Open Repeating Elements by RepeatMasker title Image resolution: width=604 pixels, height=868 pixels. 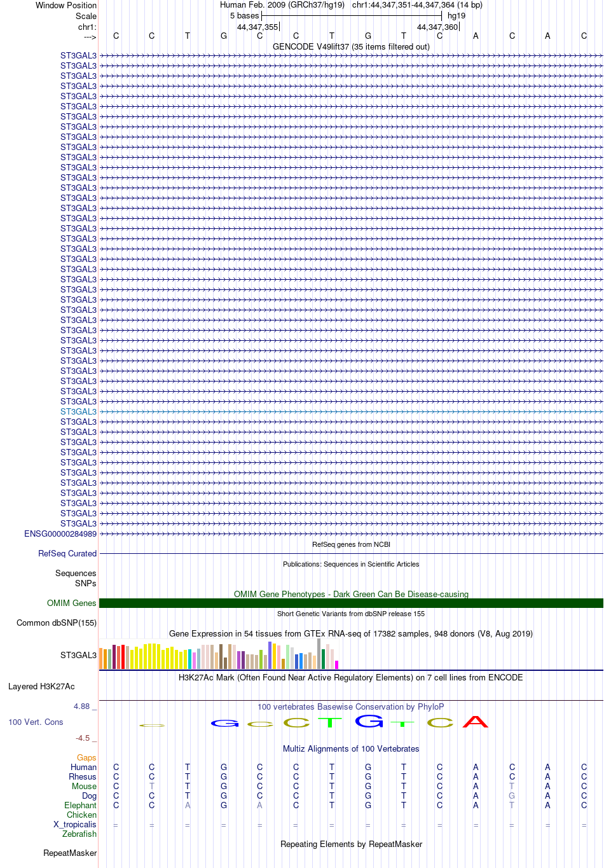pos(351,844)
